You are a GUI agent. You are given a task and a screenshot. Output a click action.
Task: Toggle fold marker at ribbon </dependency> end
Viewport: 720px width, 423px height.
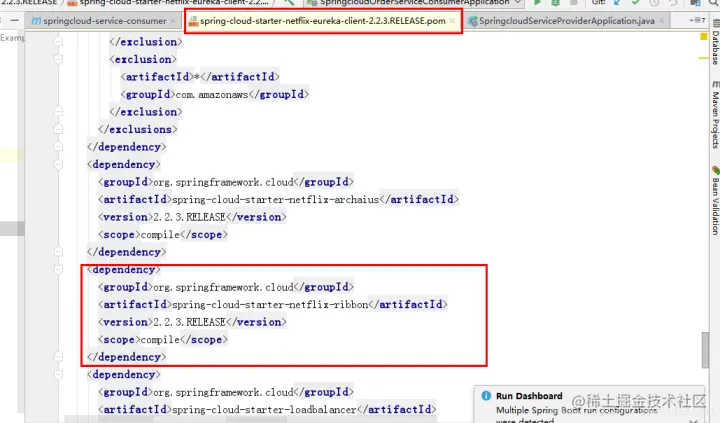tap(58, 357)
